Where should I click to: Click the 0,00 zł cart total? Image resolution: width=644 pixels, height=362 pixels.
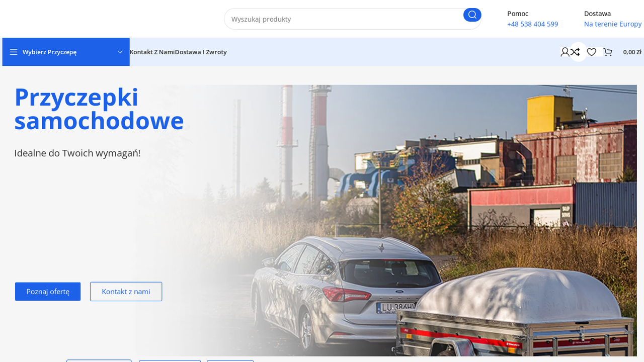coord(632,52)
